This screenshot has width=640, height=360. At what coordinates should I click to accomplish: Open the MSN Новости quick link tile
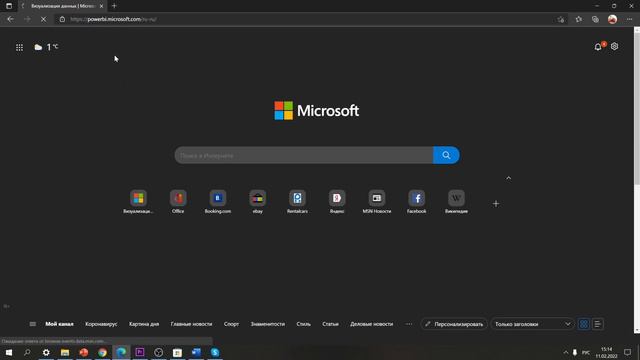pyautogui.click(x=377, y=202)
